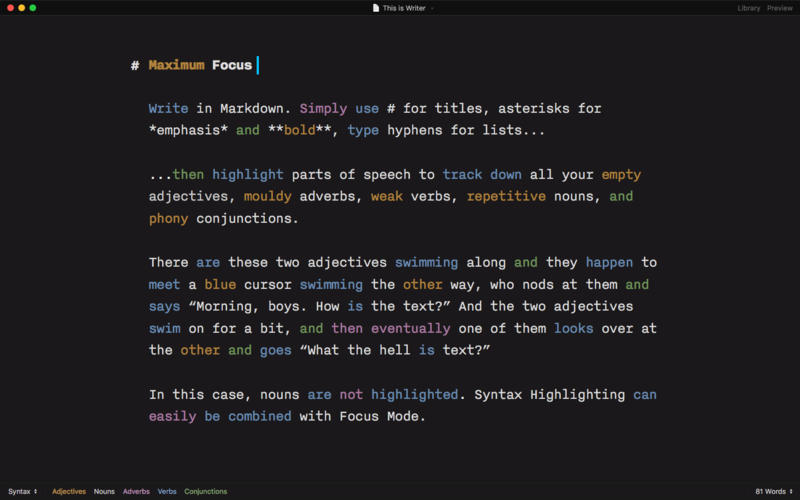Open the Syntax dropdown in status bar
Image resolution: width=800 pixels, height=500 pixels.
coord(22,491)
